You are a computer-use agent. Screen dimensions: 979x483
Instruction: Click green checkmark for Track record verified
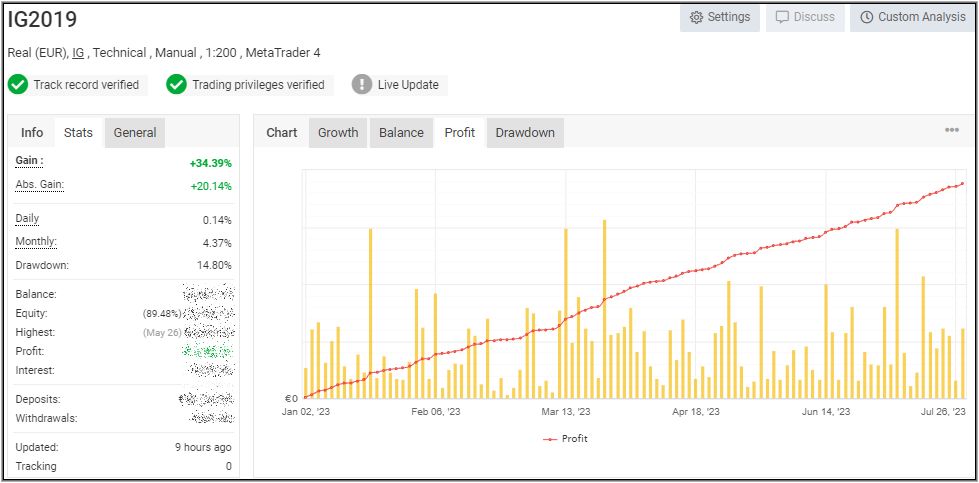[18, 85]
